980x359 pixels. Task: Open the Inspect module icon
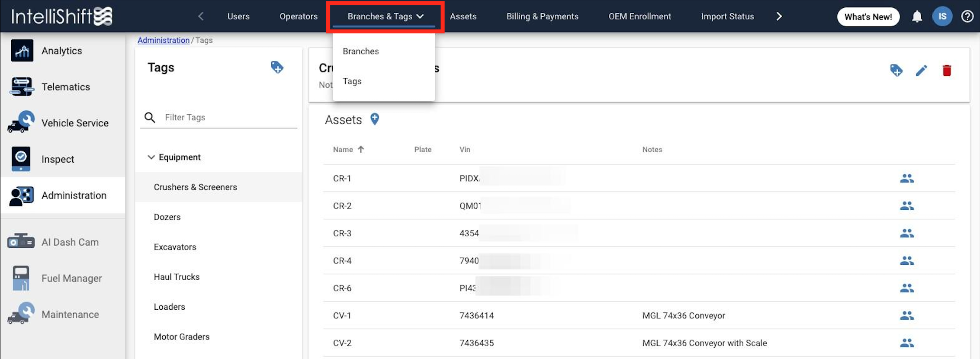click(21, 159)
